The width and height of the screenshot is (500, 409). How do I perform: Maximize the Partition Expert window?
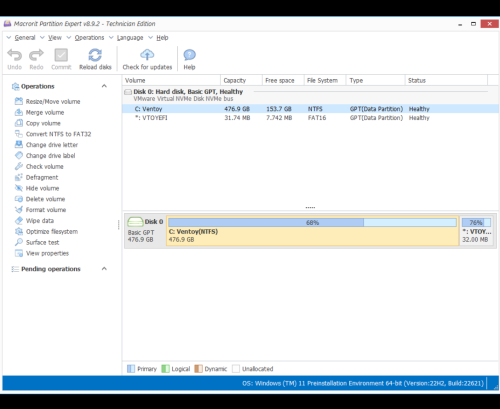click(x=473, y=24)
